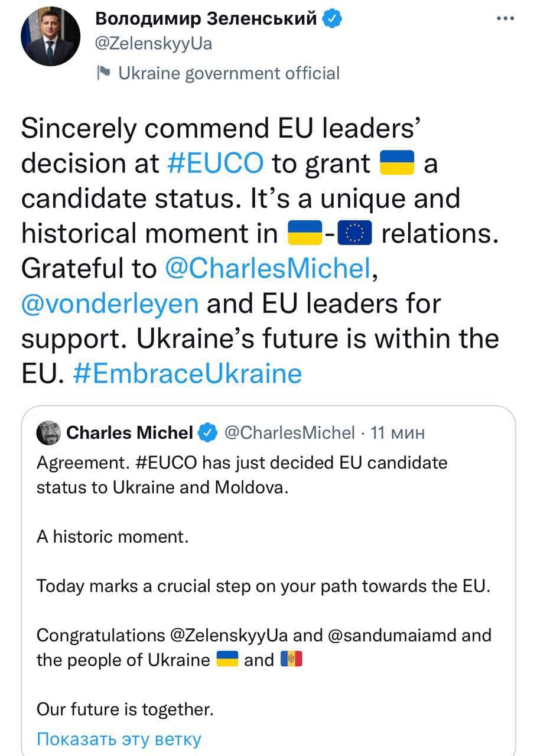Open the #EmbraceUkraine hashtag
Image resolution: width=537 pixels, height=756 pixels.
tap(187, 373)
